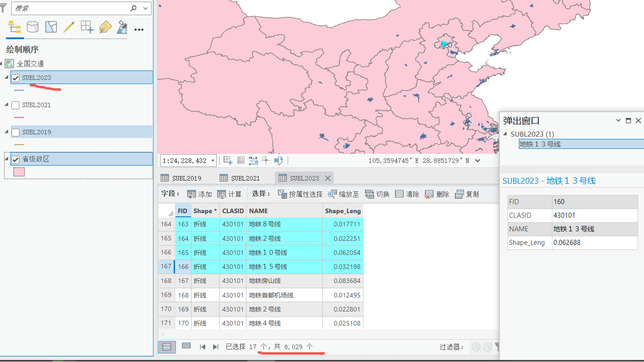Viewport: 644px width, 362px height.
Task: Open the Contents search box dropdown arrow
Action: point(146,8)
